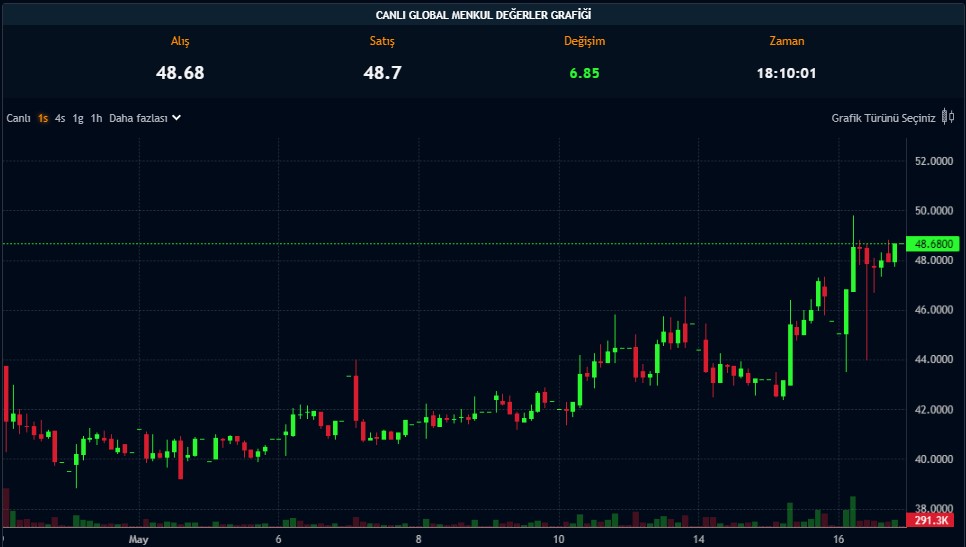The height and width of the screenshot is (547, 966).
Task: Select the 1s timeframe
Action: pos(43,118)
